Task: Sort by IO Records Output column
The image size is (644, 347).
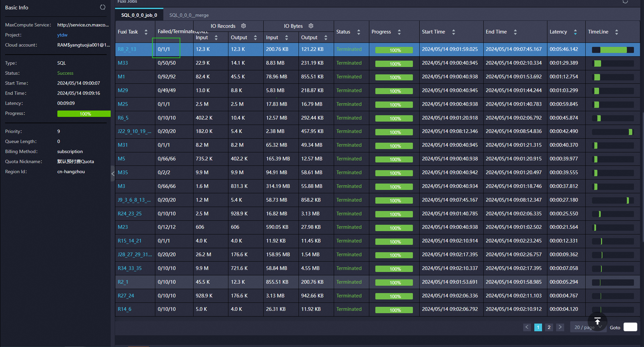Action: click(x=255, y=38)
